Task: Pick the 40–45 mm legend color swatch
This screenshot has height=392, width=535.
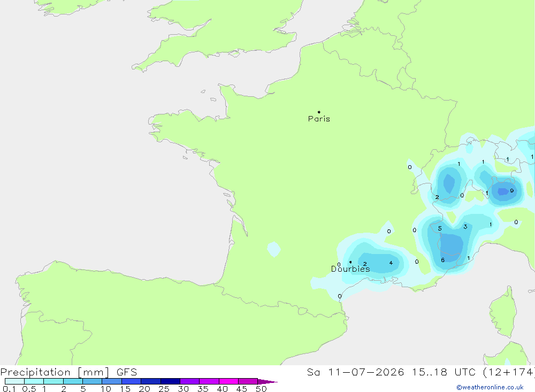Action: click(228, 381)
